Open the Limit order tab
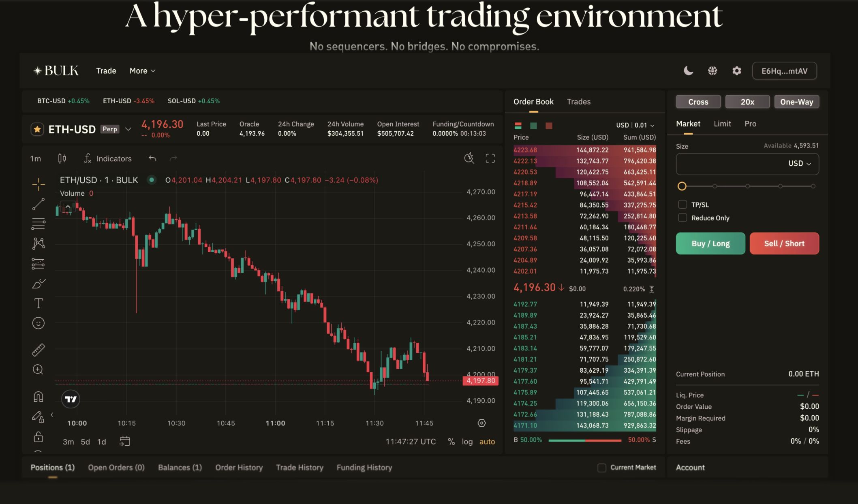The image size is (858, 504). 722,124
